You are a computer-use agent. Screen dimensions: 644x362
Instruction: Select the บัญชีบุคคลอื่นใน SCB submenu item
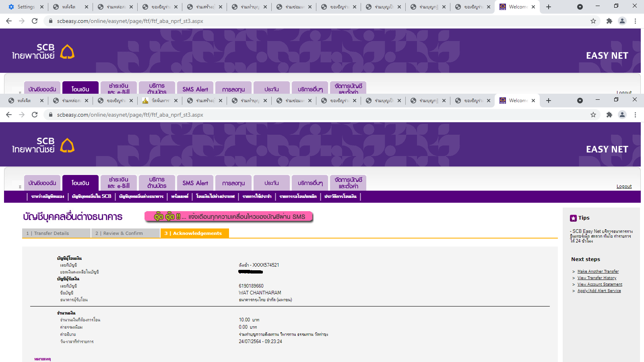(92, 196)
